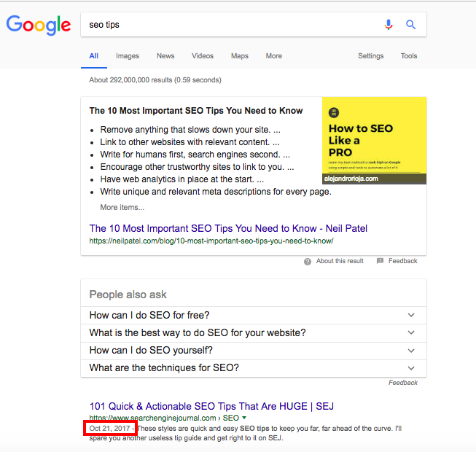Viewport: 476px width, 452px height.
Task: Click the blue search magnifier icon
Action: coord(411,25)
